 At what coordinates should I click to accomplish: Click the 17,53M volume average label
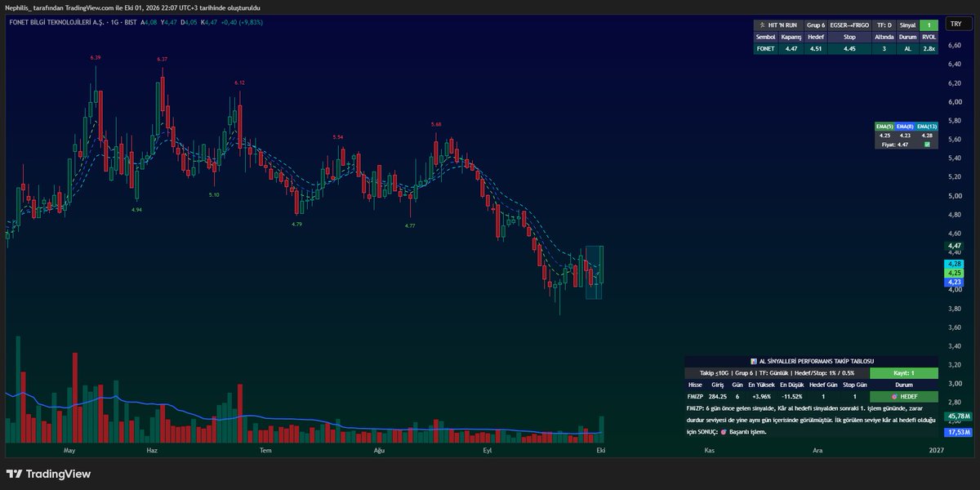pyautogui.click(x=957, y=431)
